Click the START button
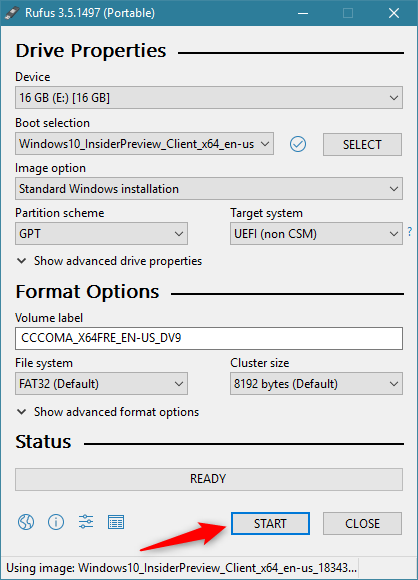 [270, 523]
